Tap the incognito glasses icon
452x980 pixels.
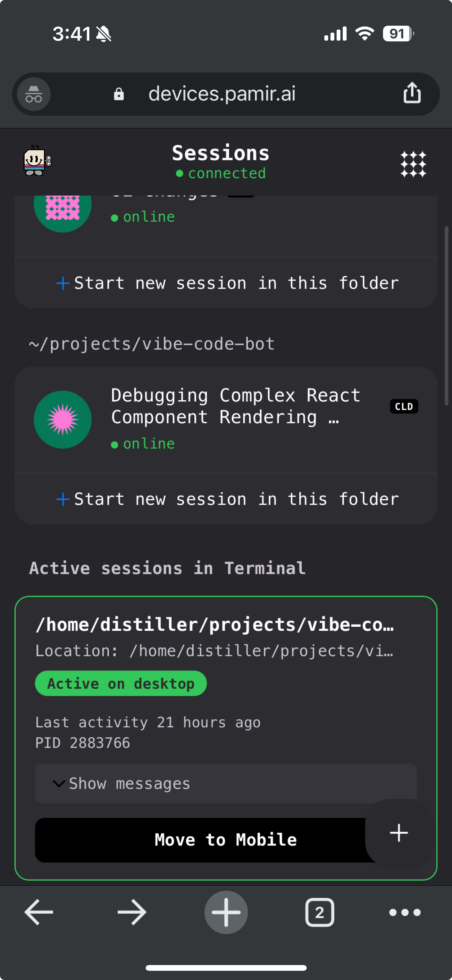coord(34,94)
